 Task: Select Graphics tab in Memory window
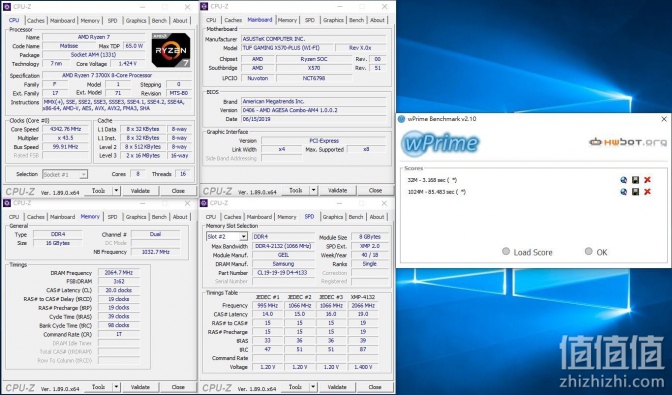pyautogui.click(x=136, y=217)
